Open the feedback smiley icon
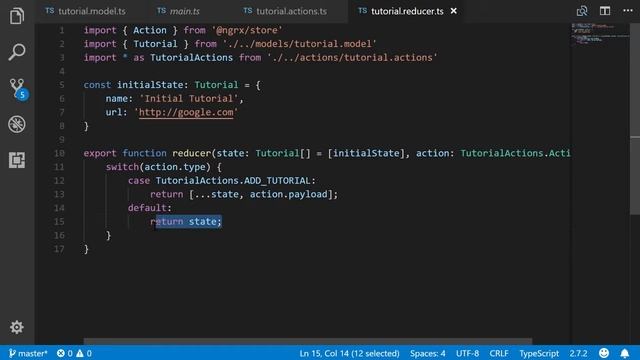 pos(604,353)
